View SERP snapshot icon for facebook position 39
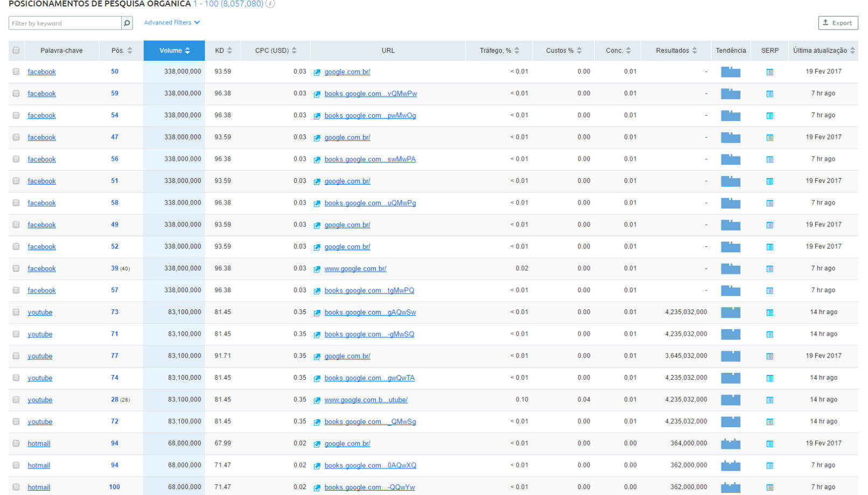 click(769, 269)
